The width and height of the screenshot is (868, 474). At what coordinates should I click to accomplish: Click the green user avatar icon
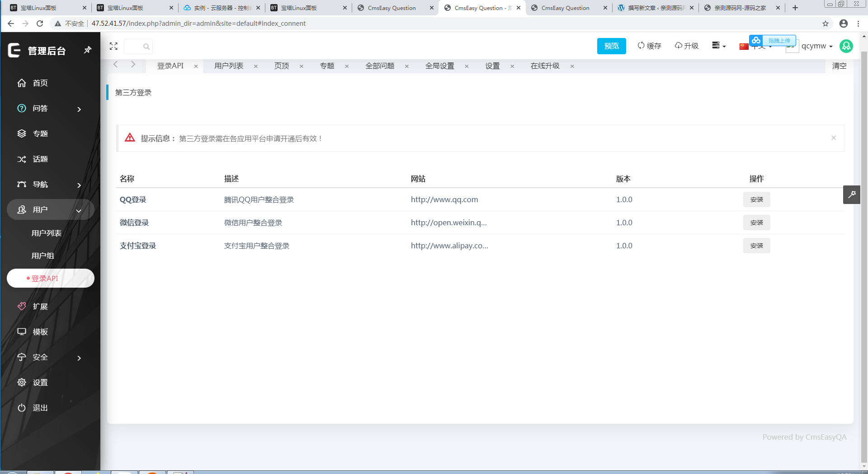[x=846, y=46]
